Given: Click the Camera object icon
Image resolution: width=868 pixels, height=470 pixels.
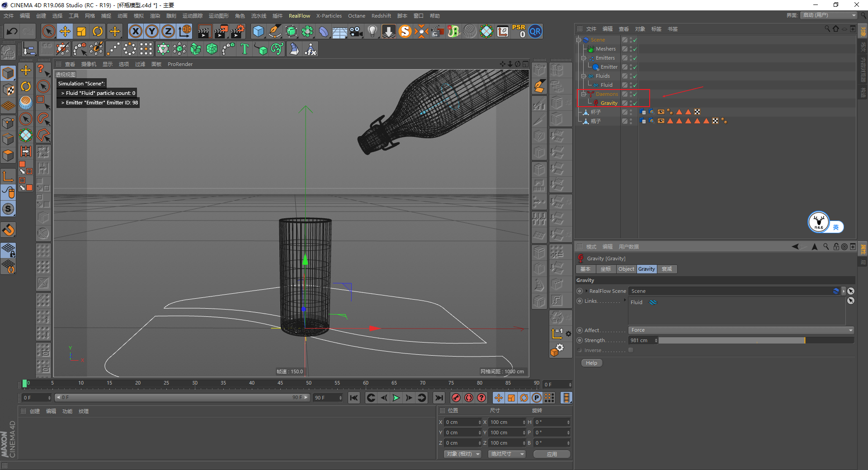Looking at the screenshot, I should pyautogui.click(x=356, y=32).
